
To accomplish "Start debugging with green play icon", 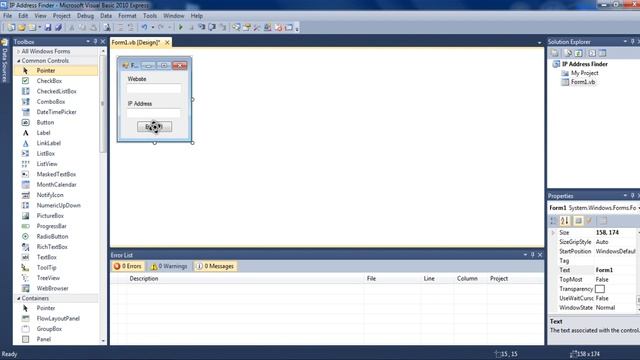I will click(180, 28).
